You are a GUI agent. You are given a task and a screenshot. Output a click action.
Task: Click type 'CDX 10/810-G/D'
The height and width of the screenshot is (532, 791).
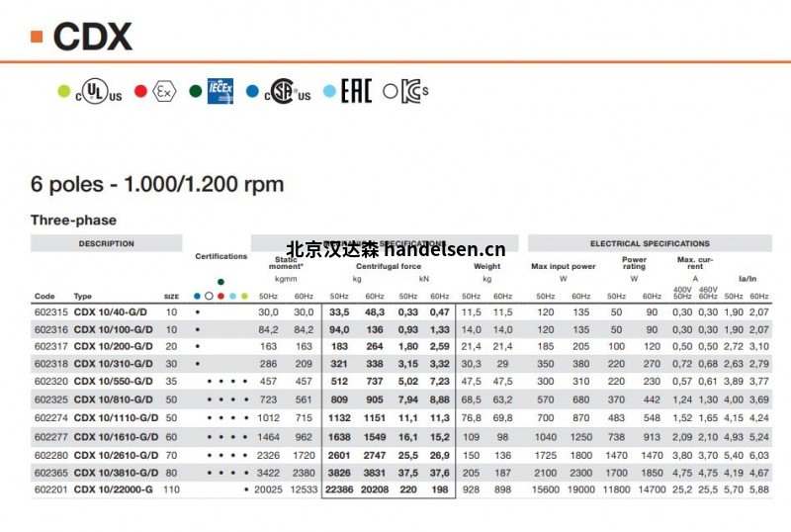pyautogui.click(x=113, y=399)
